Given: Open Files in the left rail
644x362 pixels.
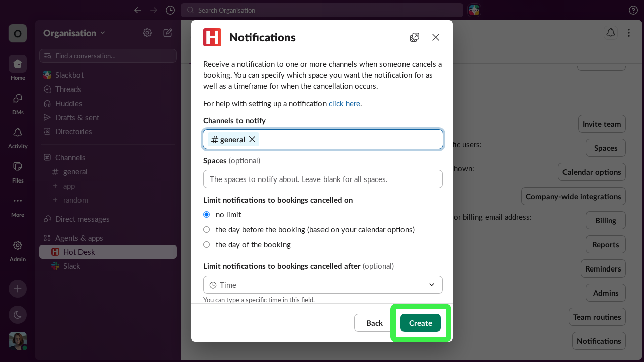Looking at the screenshot, I should click(x=18, y=171).
